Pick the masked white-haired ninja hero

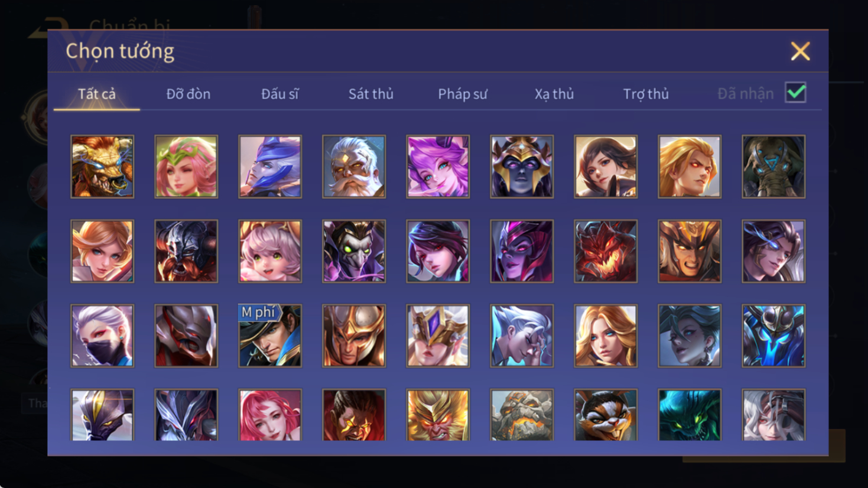point(102,336)
